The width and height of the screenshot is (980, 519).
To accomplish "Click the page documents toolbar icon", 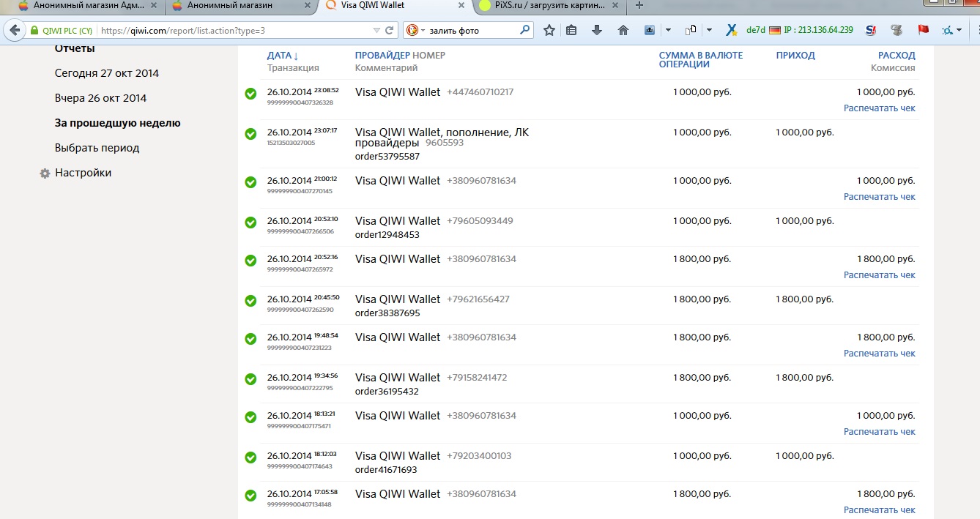I will tap(690, 31).
